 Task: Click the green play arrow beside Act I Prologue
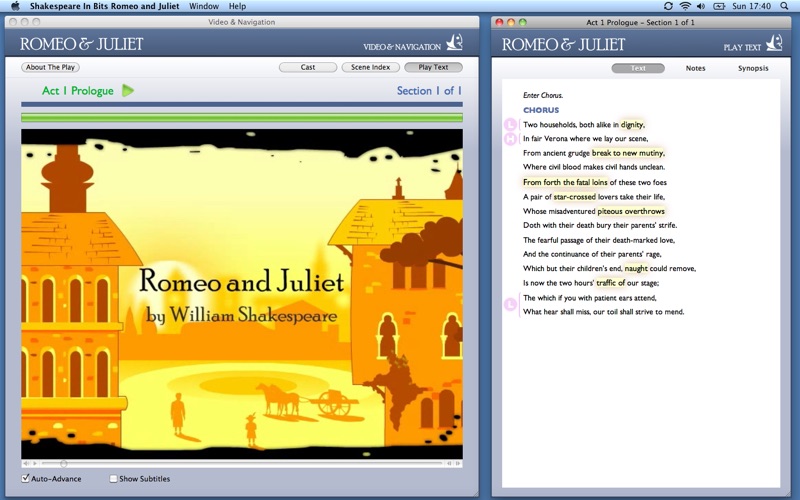click(128, 91)
